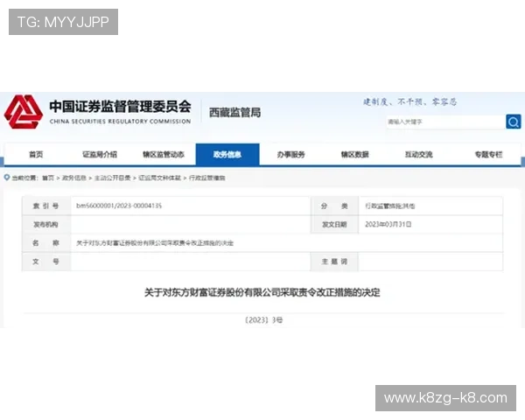525x420 pixels.
Task: Click the 索引号 label cell
Action: (46, 206)
